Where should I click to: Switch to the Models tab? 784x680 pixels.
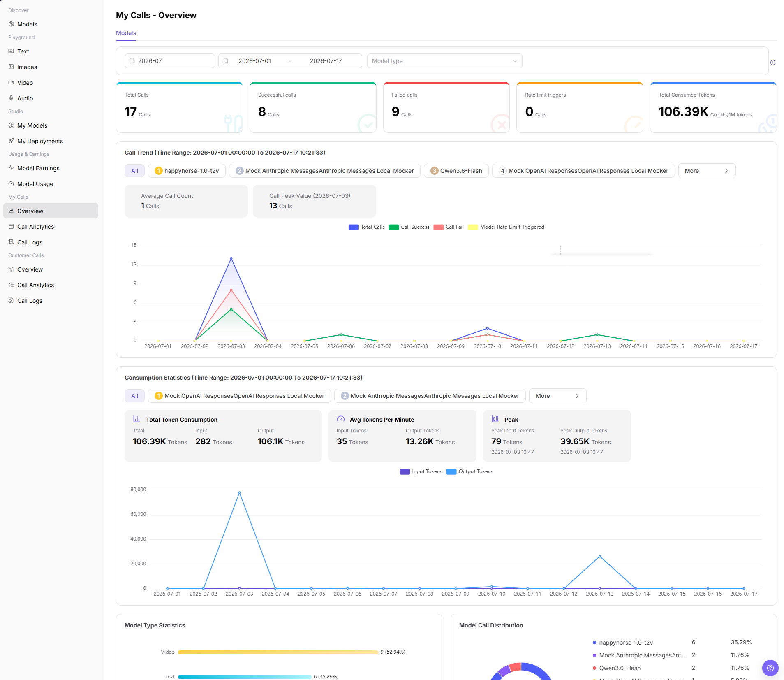(126, 33)
